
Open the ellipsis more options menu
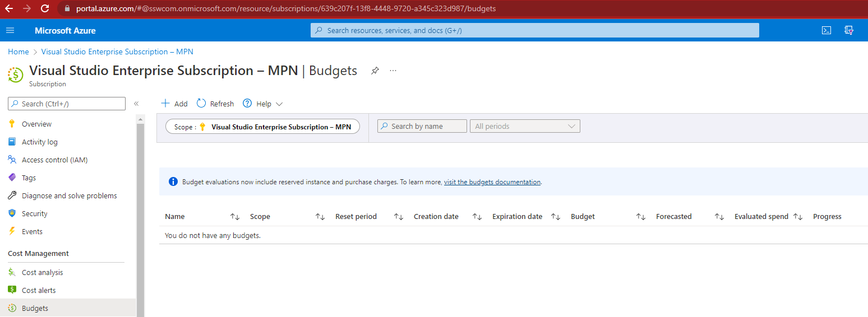click(x=393, y=71)
